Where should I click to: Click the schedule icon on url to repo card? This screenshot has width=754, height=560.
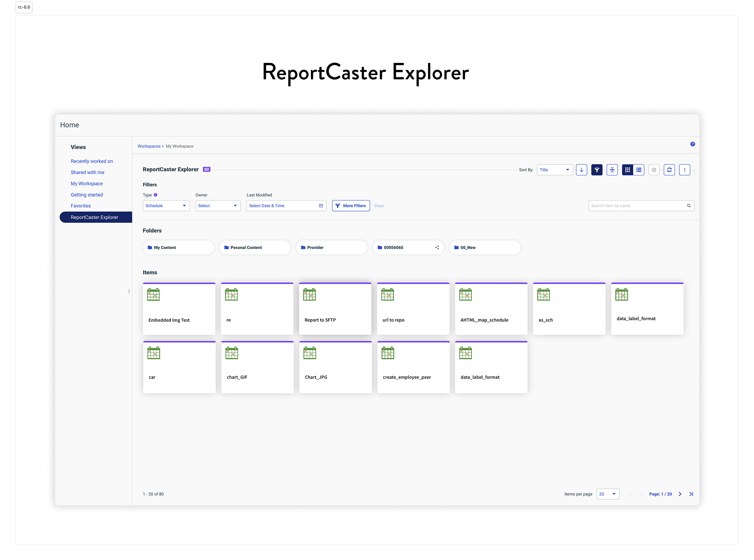[x=388, y=294]
